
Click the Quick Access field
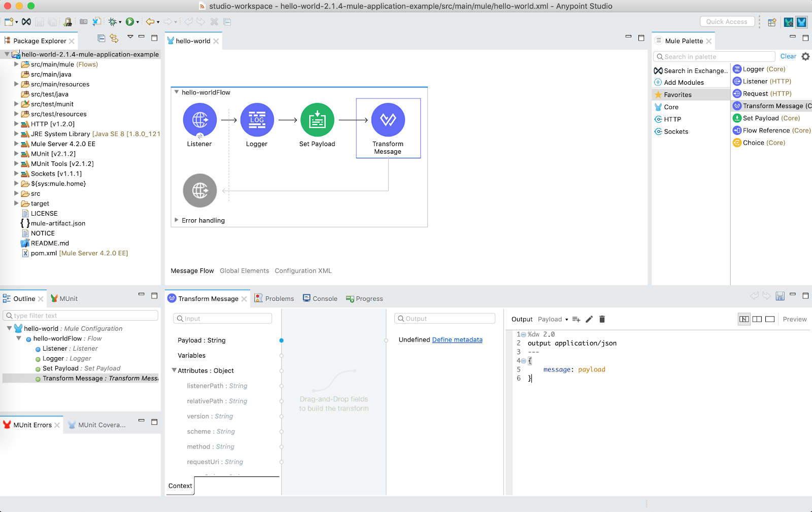tap(727, 22)
